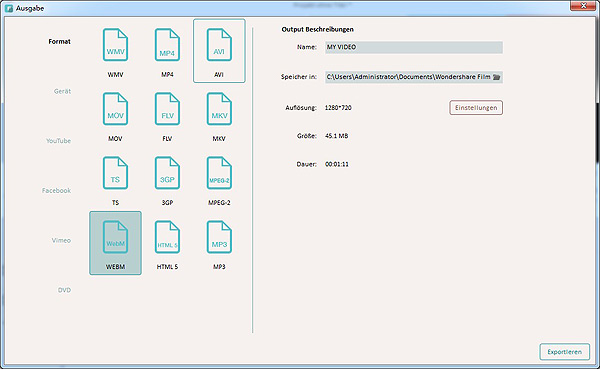Open the folder browse icon
The width and height of the screenshot is (600, 369).
pyautogui.click(x=497, y=77)
